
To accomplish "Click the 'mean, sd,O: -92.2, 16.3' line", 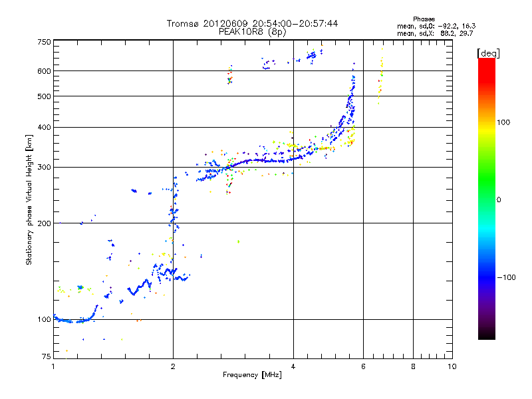I will click(436, 26).
